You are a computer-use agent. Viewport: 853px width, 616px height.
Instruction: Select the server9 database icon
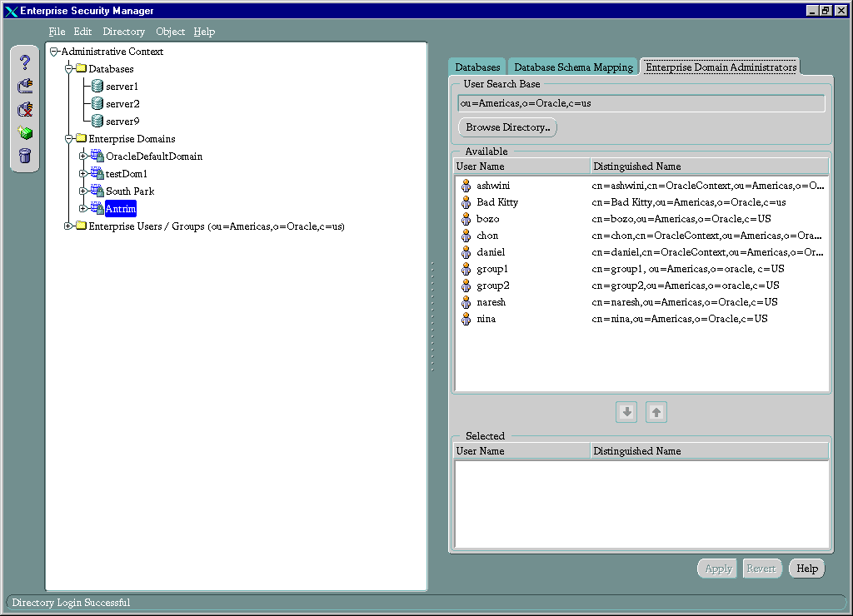[x=97, y=122]
